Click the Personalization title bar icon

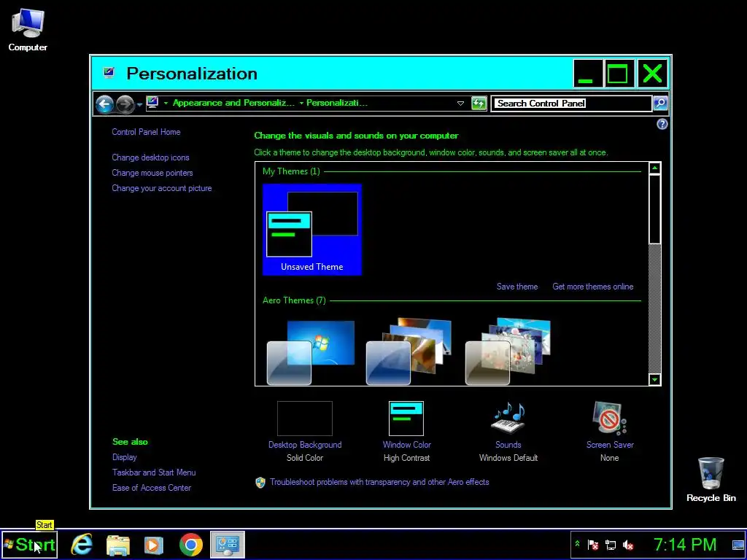tap(109, 73)
